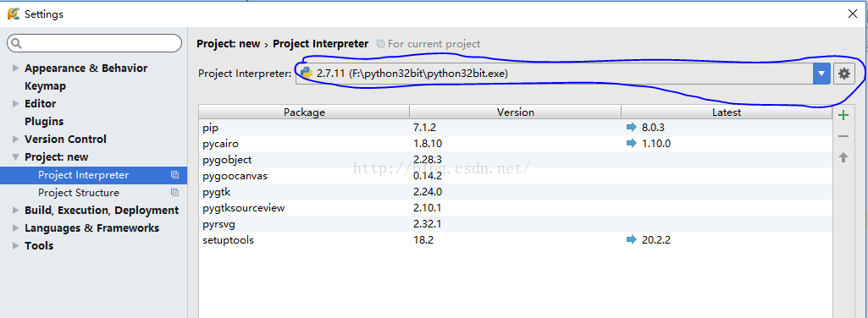
Task: Expand the Appearance & Behavior section
Action: (x=15, y=68)
